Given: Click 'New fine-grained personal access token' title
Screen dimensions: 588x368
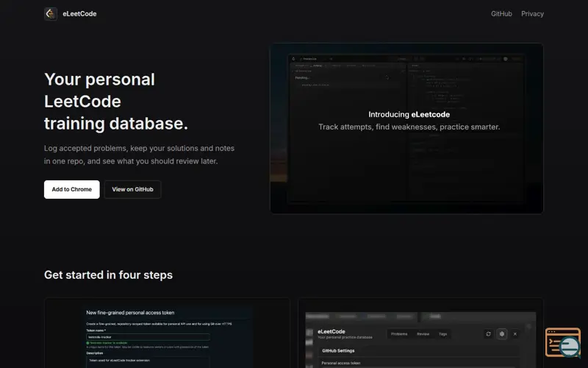Looking at the screenshot, I should click(x=130, y=312).
